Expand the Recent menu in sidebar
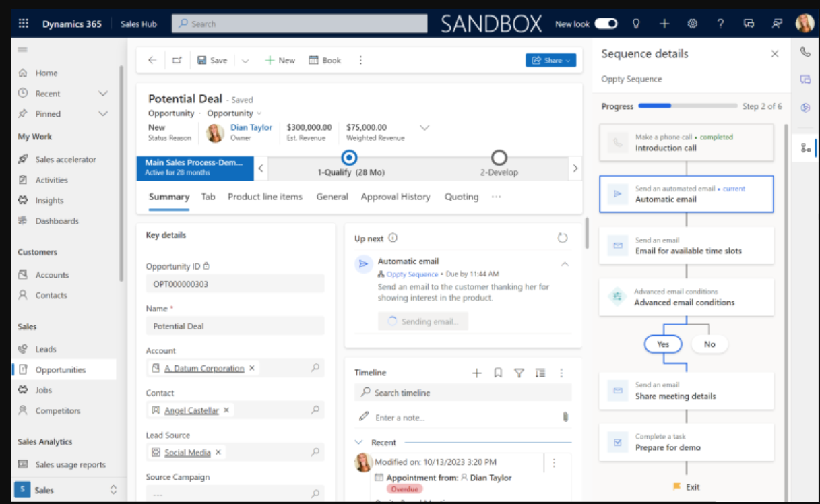This screenshot has width=820, height=504. [x=103, y=94]
